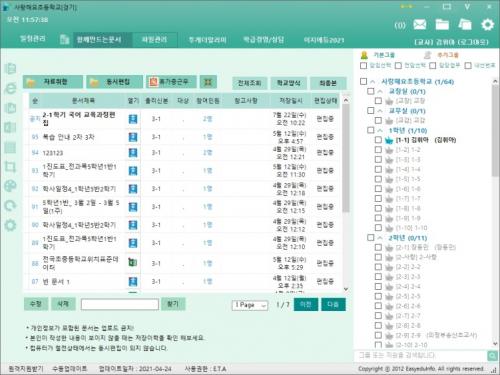Viewport: 500px width, 375px height.
Task: Click the blue crown icon for [1-1] 김휘아
Action: (389, 140)
